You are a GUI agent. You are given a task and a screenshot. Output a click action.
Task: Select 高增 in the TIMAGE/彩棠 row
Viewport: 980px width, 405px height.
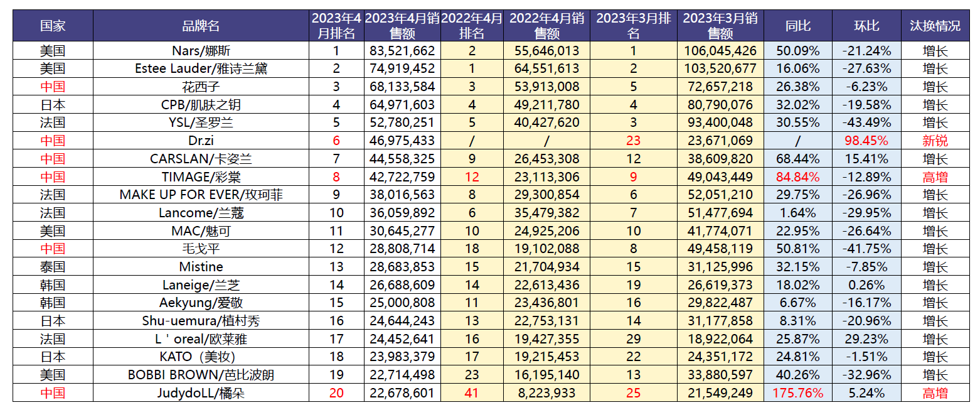pos(935,177)
